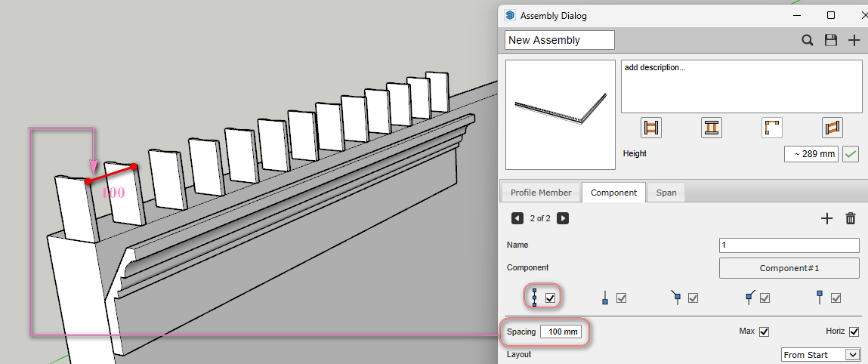Click the Spacing 100 mm input field
This screenshot has height=364, width=868.
tap(561, 332)
